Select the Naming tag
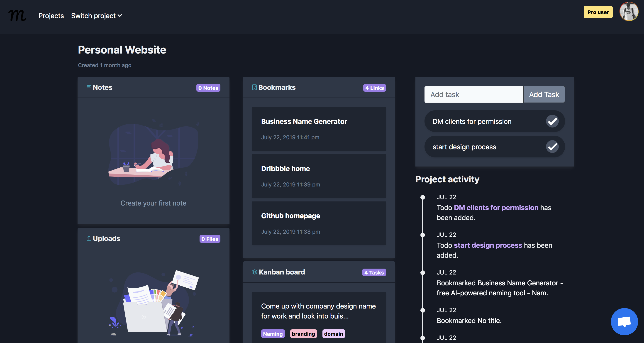644x343 pixels. tap(273, 334)
